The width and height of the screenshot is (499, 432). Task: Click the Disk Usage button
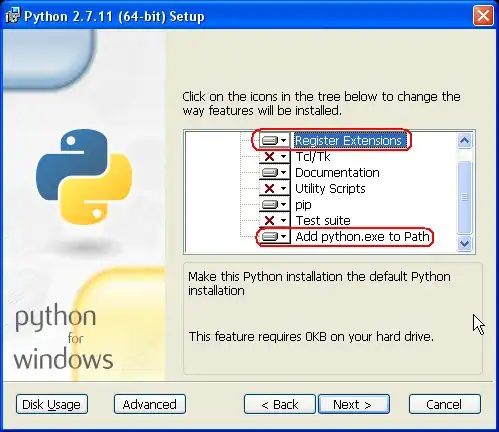pos(52,404)
